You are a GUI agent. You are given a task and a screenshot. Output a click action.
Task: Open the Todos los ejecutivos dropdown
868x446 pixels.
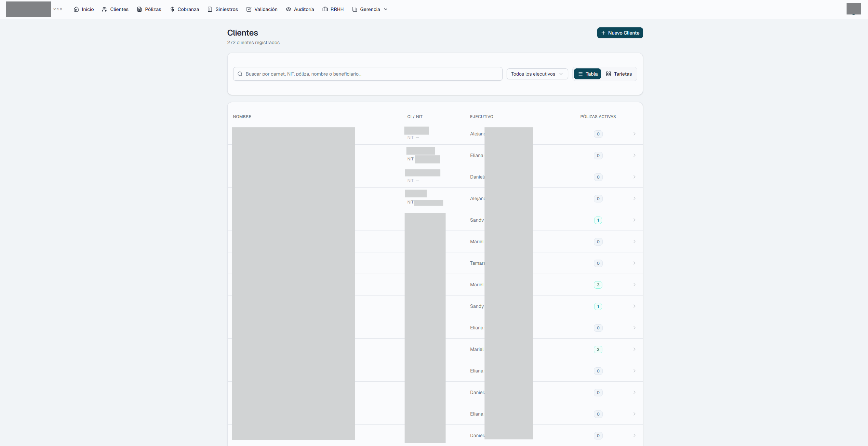pyautogui.click(x=537, y=74)
